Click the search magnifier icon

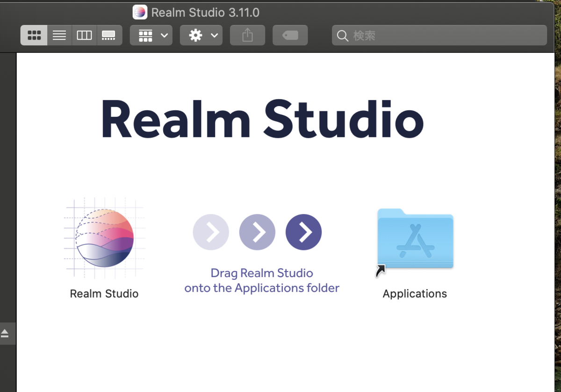pyautogui.click(x=343, y=36)
